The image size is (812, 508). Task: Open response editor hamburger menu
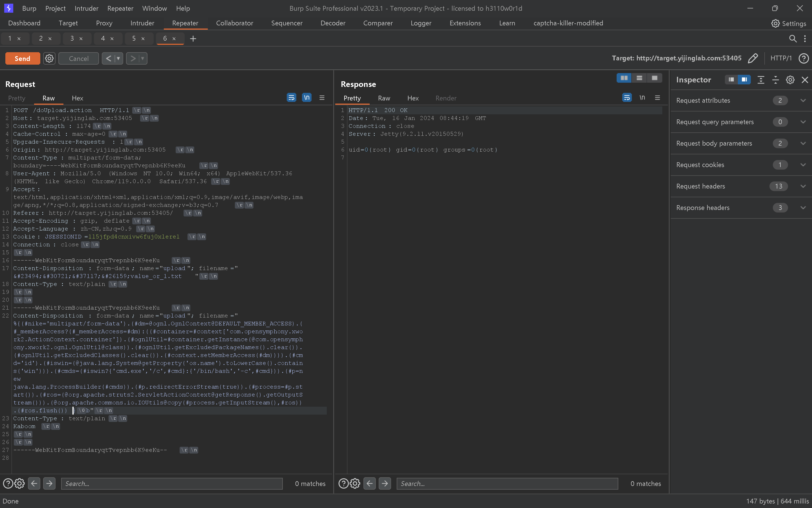[x=657, y=98]
